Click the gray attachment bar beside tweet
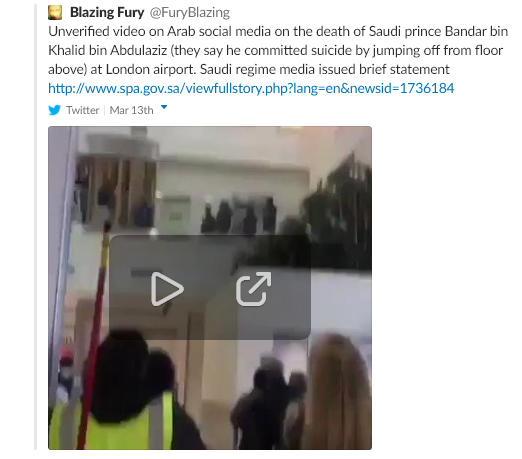The width and height of the screenshot is (522, 459). coord(35,227)
